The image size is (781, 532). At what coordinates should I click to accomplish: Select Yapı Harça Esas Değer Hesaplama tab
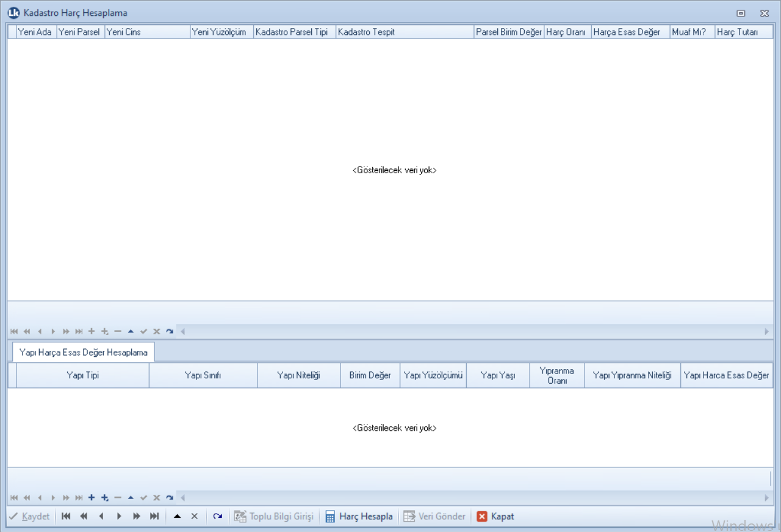84,353
